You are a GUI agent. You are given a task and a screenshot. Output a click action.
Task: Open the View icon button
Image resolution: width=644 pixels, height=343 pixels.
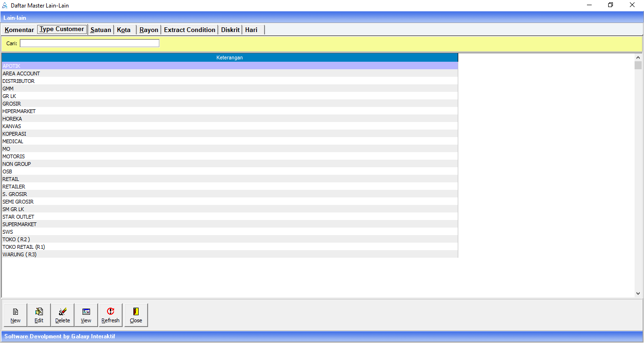86,315
